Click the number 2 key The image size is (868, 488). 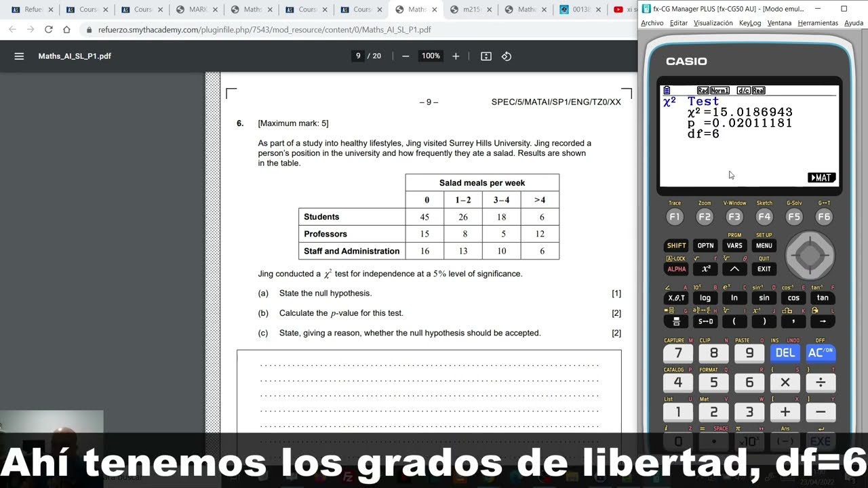[x=713, y=412]
